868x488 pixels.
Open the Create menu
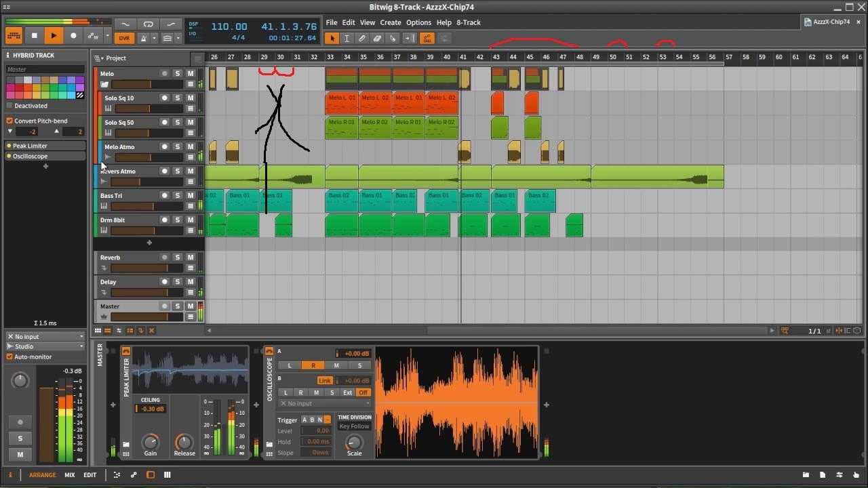click(x=390, y=22)
